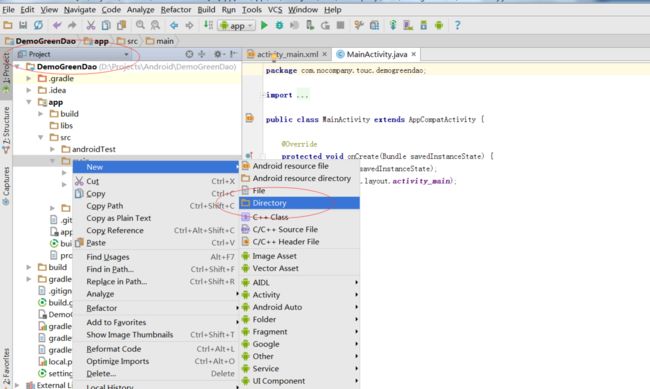Open the Refactor menu in menu bar
Screen dimensions: 650x389
pyautogui.click(x=176, y=10)
